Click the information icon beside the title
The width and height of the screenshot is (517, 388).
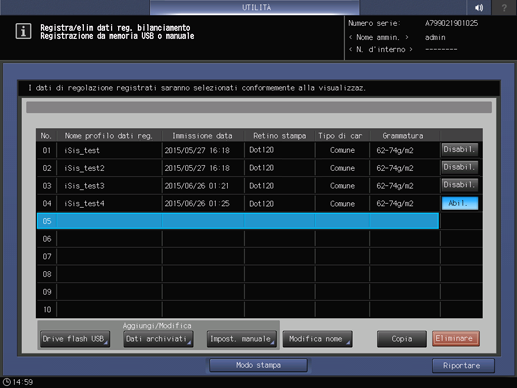tap(23, 31)
